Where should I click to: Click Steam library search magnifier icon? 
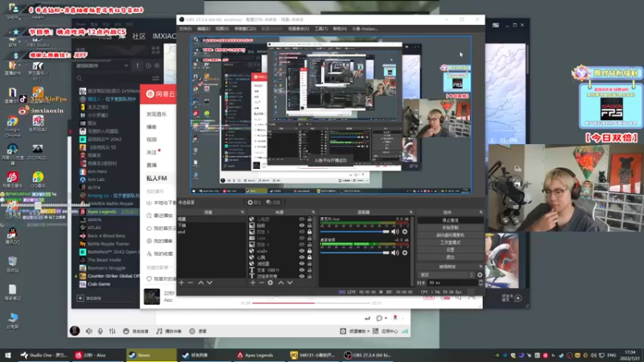coord(79,78)
